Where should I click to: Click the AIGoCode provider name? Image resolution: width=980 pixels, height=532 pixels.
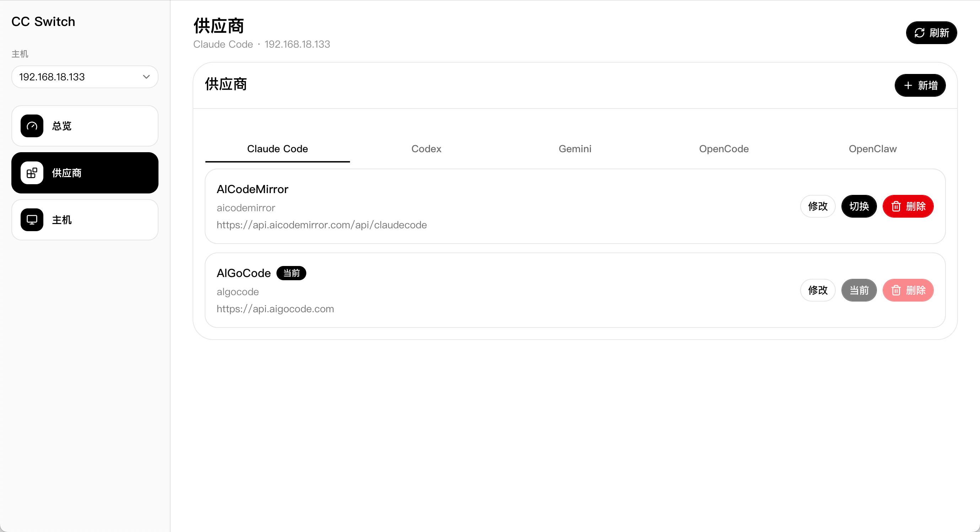[243, 273]
